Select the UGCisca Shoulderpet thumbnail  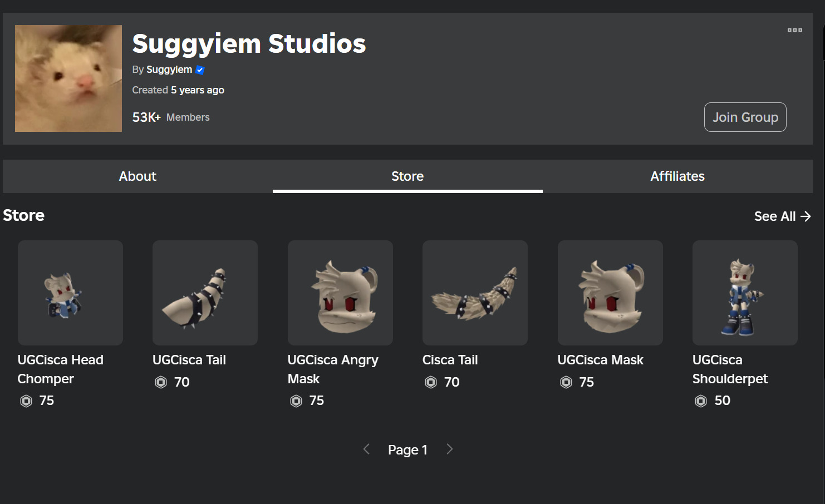(x=745, y=293)
